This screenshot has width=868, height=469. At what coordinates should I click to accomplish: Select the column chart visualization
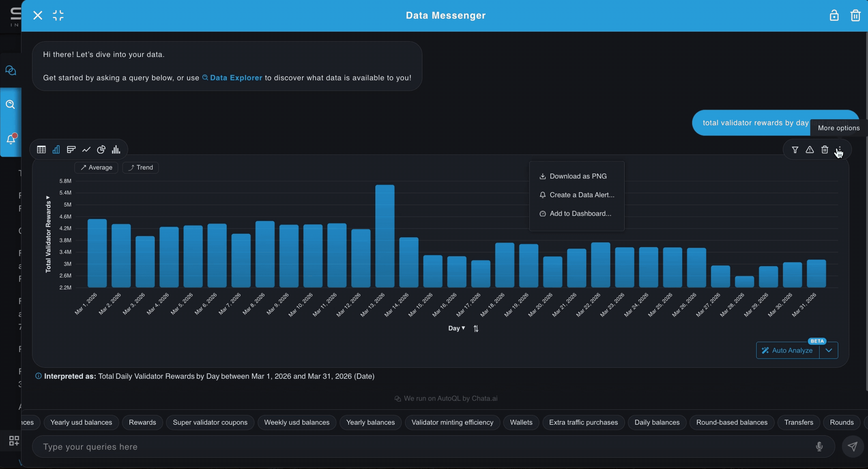point(56,149)
